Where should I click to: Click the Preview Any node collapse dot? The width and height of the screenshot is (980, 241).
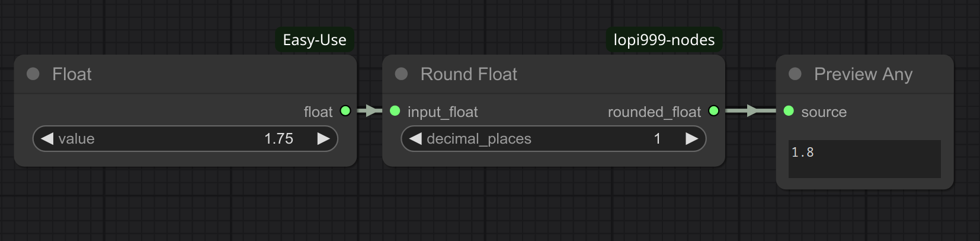[795, 74]
